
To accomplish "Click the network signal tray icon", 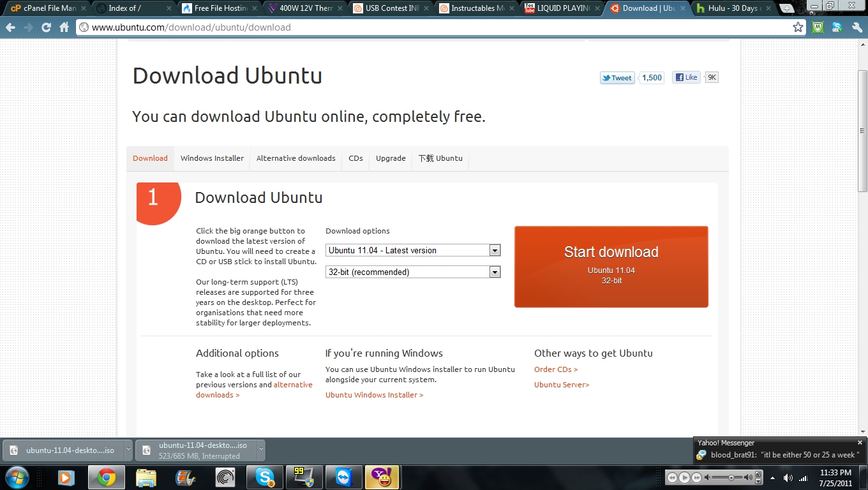I will tap(803, 478).
